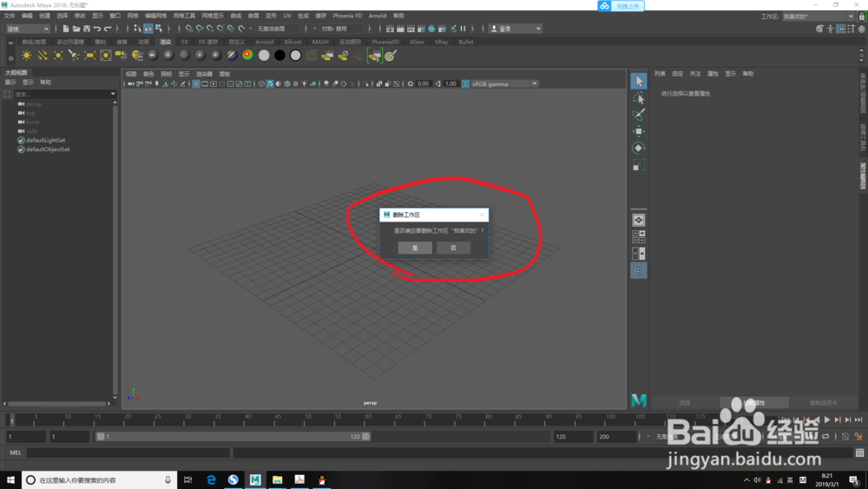Switch to the MASH shelf tab
This screenshot has height=489, width=868.
click(320, 42)
